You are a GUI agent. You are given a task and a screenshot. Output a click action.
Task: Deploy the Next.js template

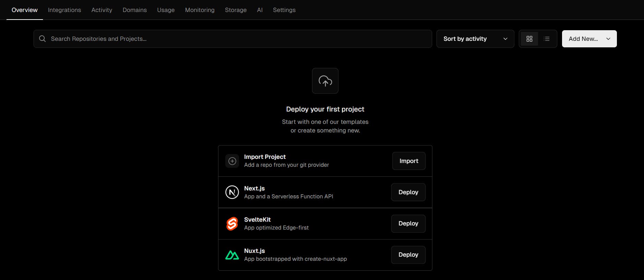(x=408, y=192)
